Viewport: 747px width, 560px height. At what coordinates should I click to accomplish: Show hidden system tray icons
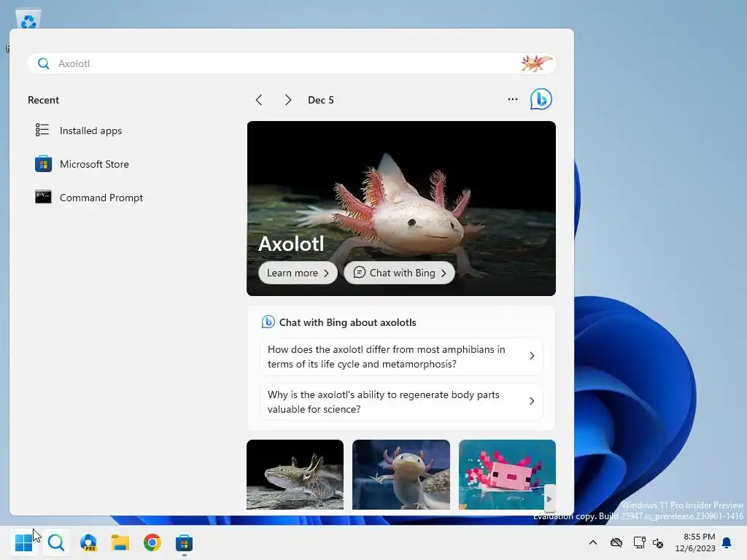coord(593,542)
